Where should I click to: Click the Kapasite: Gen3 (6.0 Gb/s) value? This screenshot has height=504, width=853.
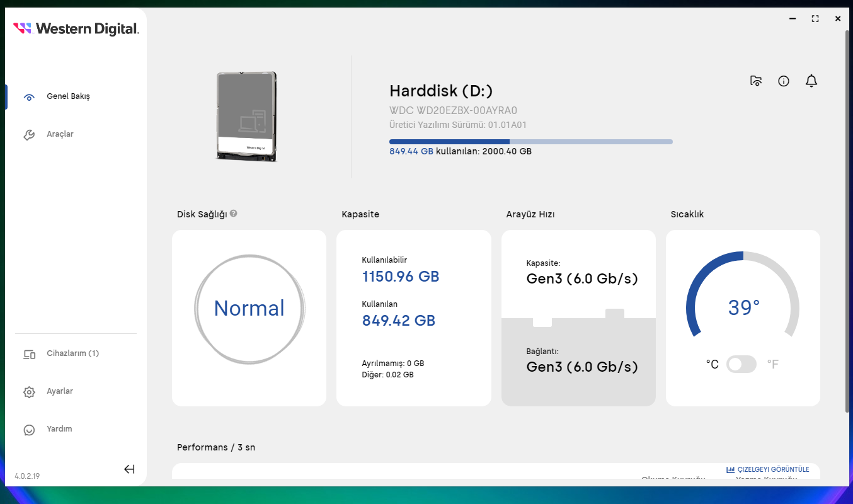coord(582,278)
